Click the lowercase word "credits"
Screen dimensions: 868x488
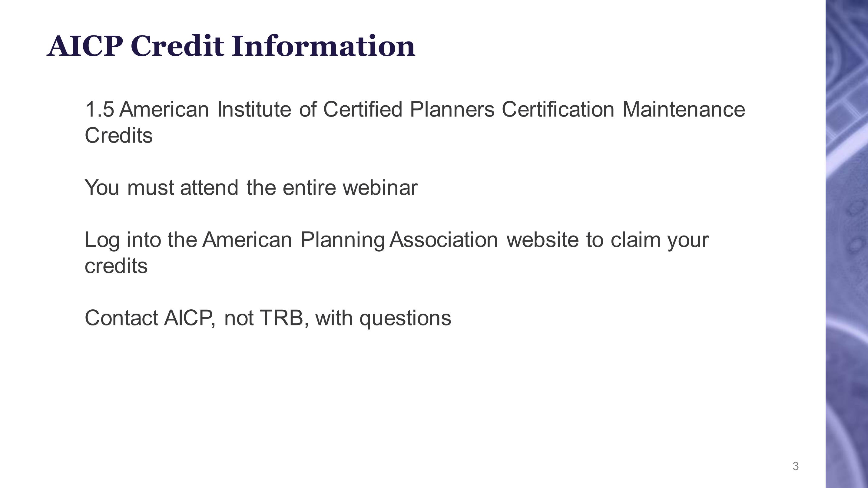(x=116, y=266)
